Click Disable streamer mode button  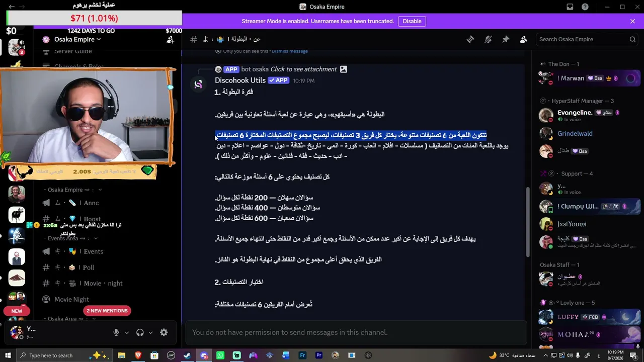(412, 21)
